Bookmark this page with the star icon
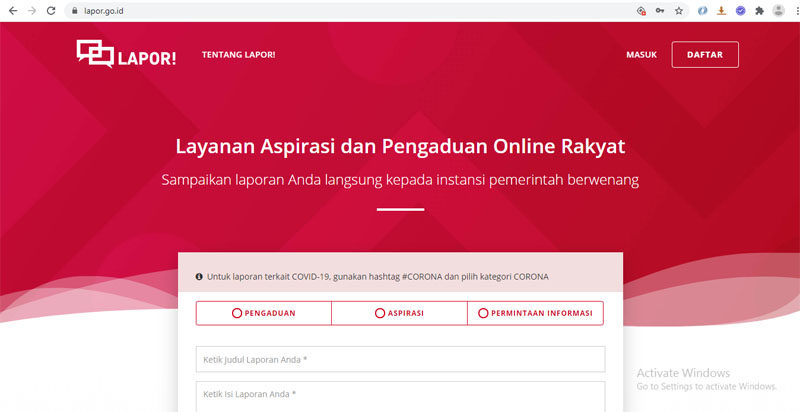Image resolution: width=800 pixels, height=412 pixels. [x=679, y=11]
